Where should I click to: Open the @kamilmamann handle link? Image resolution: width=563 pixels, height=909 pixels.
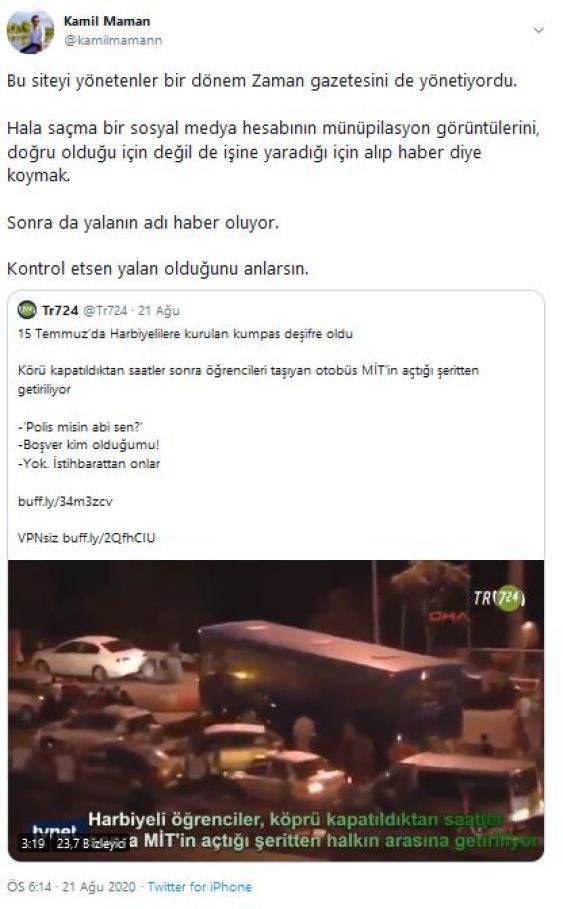pyautogui.click(x=112, y=41)
